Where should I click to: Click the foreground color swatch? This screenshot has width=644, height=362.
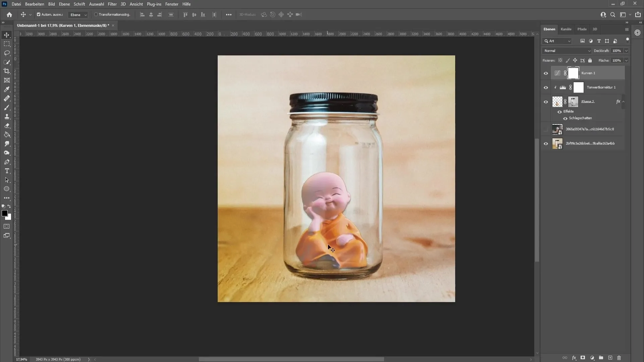click(5, 214)
